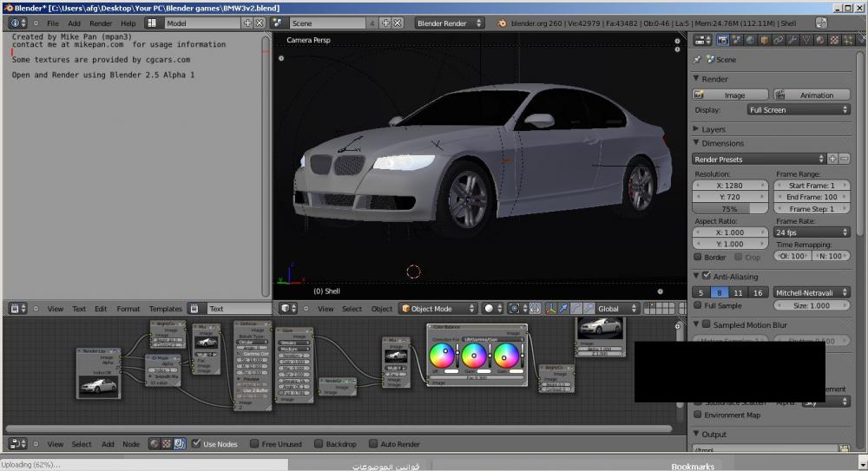Open the Object Mode dropdown
This screenshot has width=868, height=471.
click(437, 309)
